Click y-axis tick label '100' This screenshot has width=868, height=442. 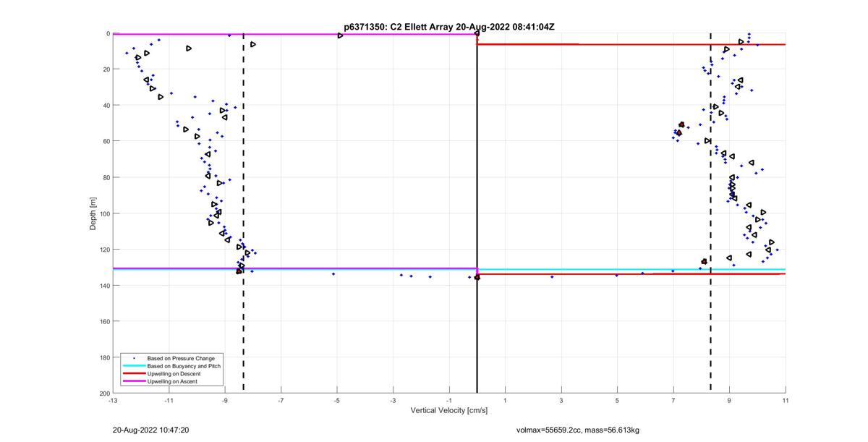[x=104, y=213]
